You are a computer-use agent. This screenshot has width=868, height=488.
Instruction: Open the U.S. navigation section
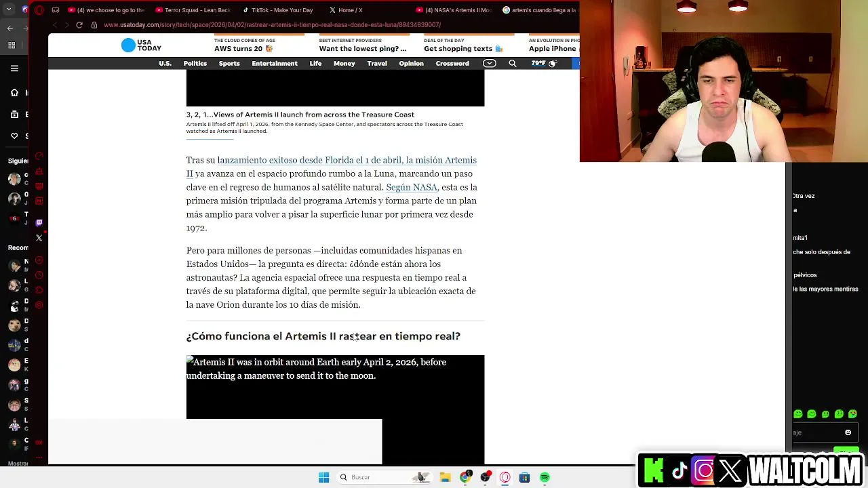[x=165, y=63]
